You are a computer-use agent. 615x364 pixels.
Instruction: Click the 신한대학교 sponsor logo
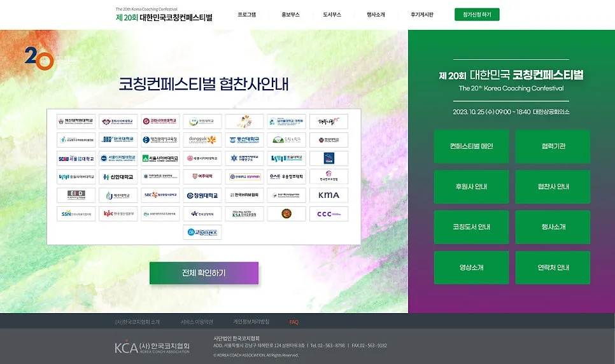point(118,177)
